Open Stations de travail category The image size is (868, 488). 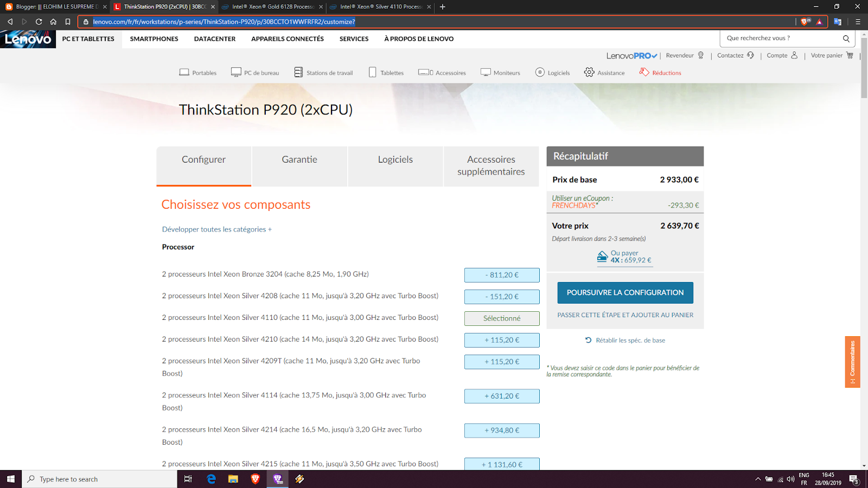pos(323,73)
